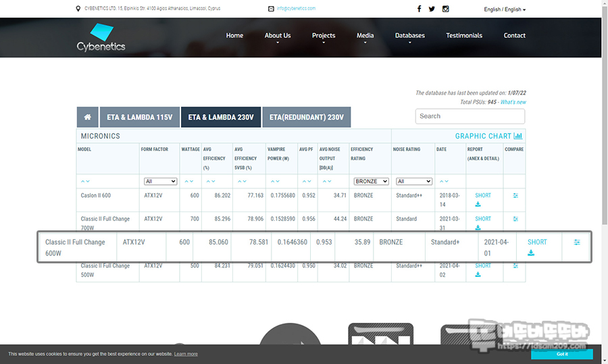This screenshot has width=608, height=364.
Task: Click the 44.24 noise output value
Action: pos(340,219)
